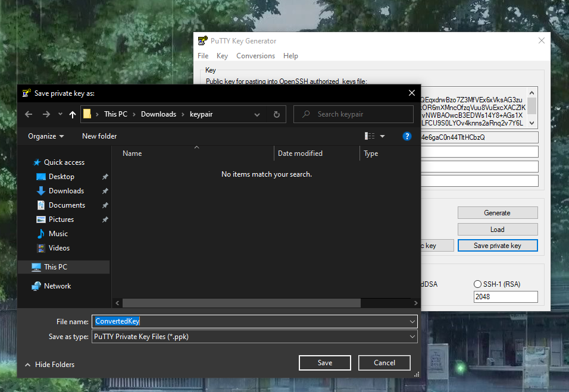Click the key fingerprint field in PuTTYgen
Screen dimensions: 569x392
(479, 137)
